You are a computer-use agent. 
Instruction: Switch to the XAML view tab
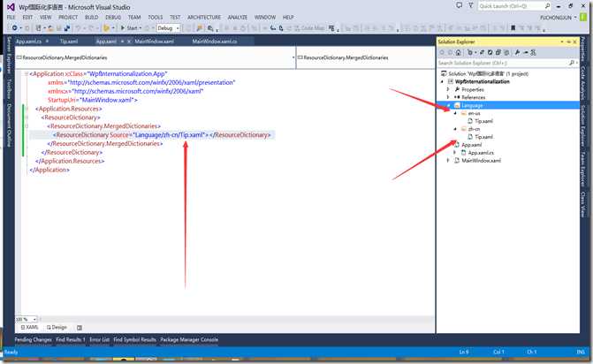coord(29,328)
